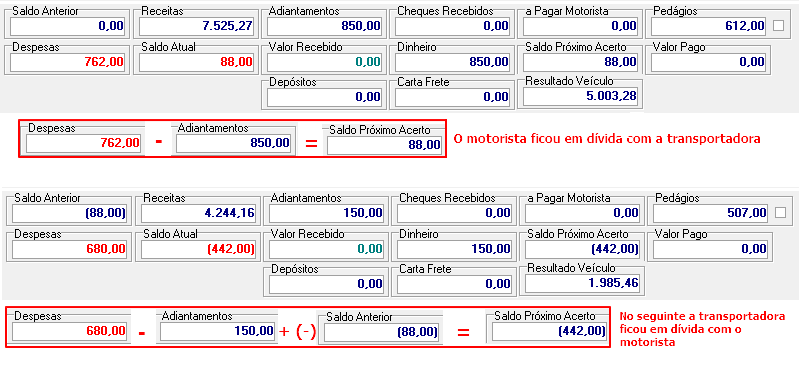The image size is (803, 368).
Task: Select Carta Frete field beside Resultado Veículo 5.003,28
Action: pos(453,96)
